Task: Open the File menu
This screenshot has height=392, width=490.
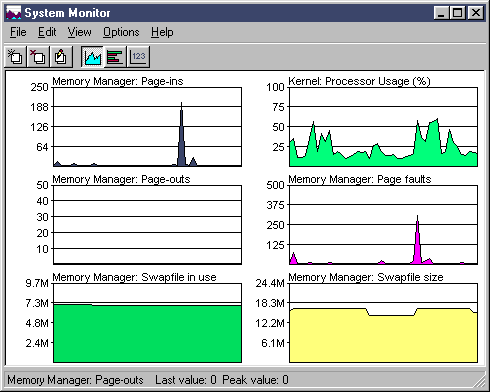Action: tap(18, 32)
